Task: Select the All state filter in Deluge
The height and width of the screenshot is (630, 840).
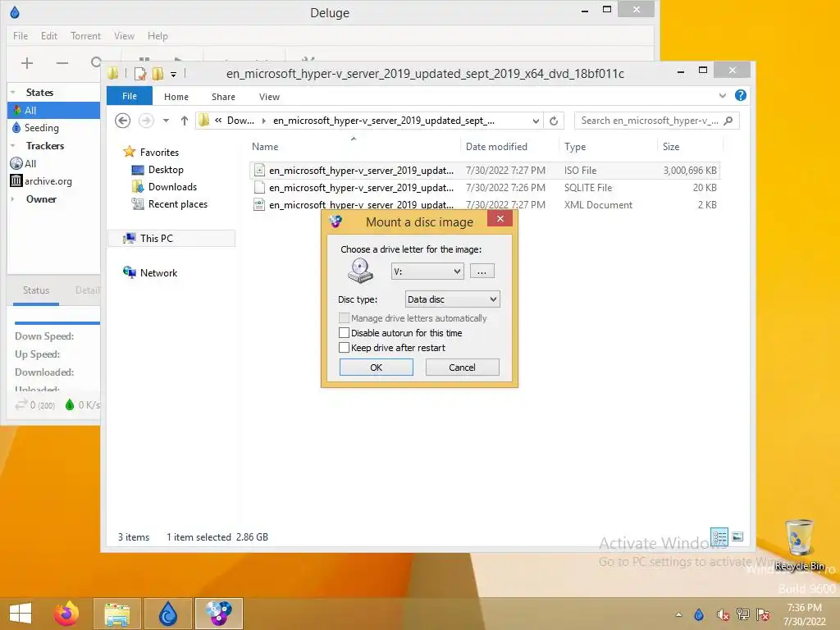Action: coord(53,111)
